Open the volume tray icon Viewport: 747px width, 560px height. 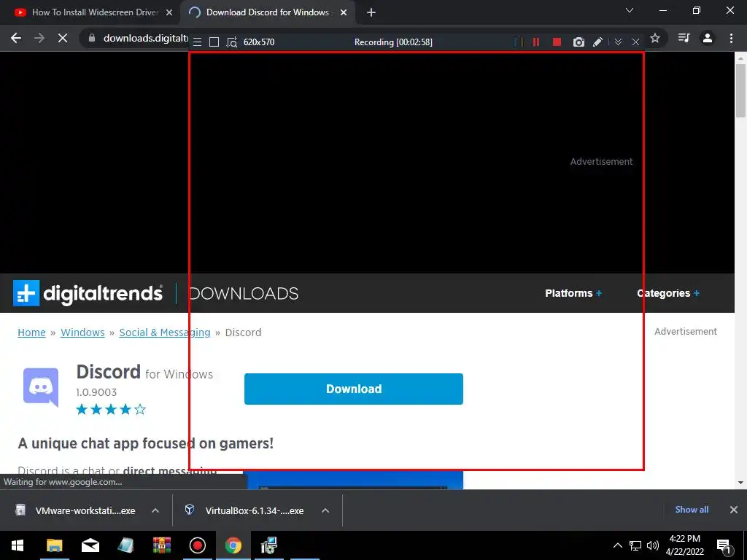point(653,545)
